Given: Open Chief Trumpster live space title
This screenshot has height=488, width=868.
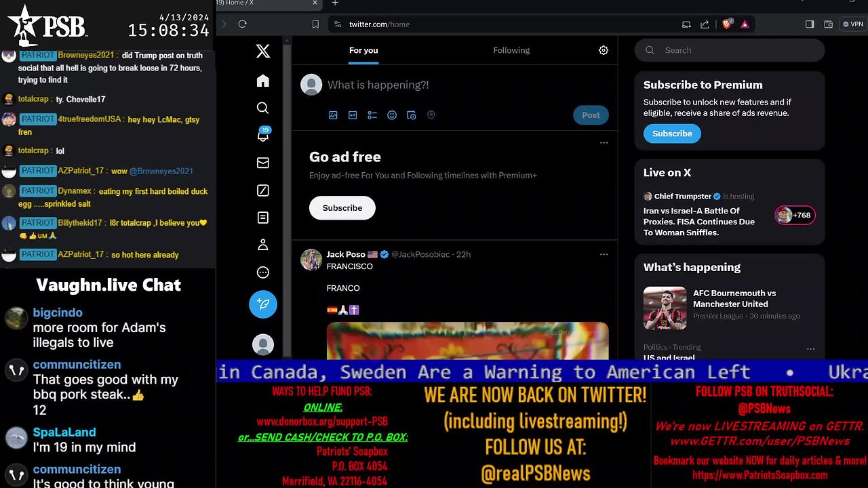Looking at the screenshot, I should point(699,222).
